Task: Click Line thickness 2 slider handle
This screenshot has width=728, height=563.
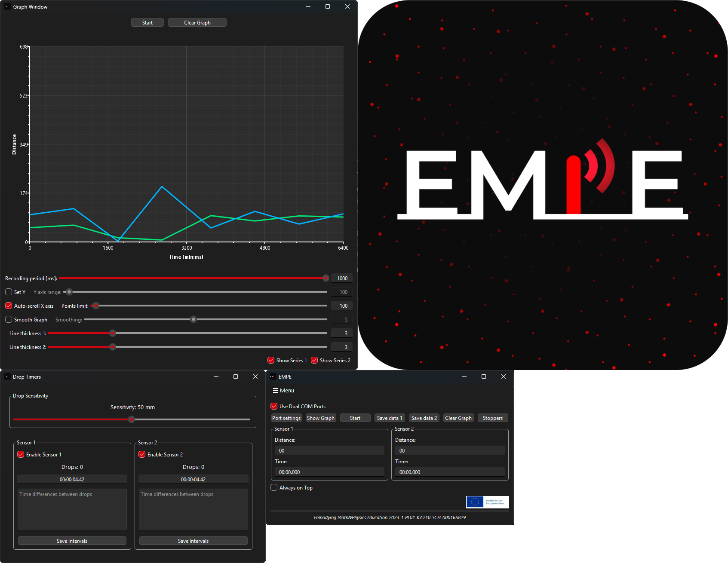Action: 113,347
